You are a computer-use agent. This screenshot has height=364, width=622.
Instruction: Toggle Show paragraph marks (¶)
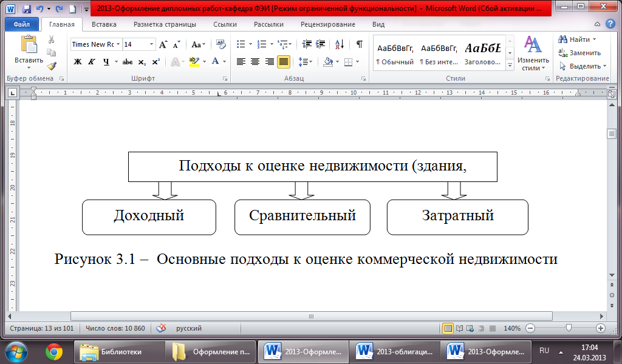pos(360,44)
